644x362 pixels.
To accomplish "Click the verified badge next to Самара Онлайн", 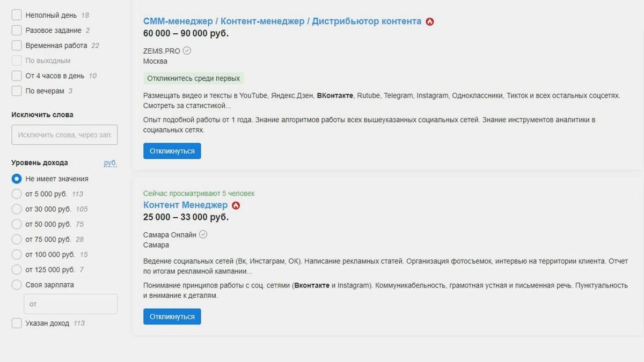I will point(202,234).
